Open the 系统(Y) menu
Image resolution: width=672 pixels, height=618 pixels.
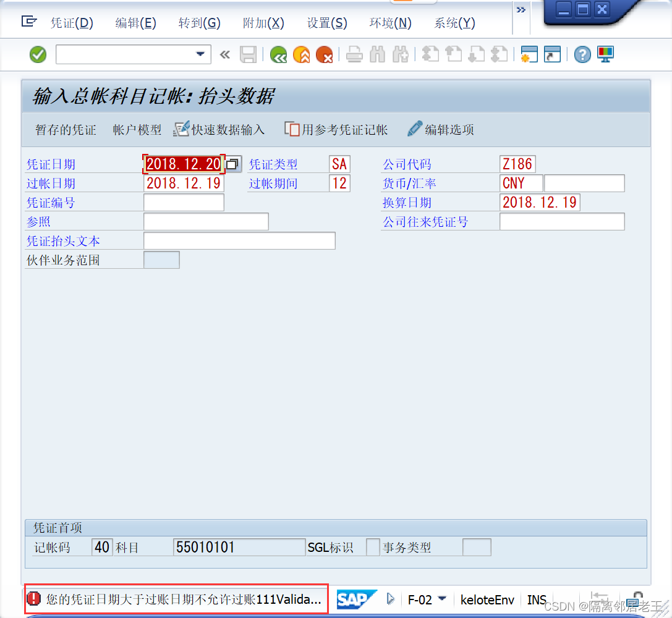454,22
